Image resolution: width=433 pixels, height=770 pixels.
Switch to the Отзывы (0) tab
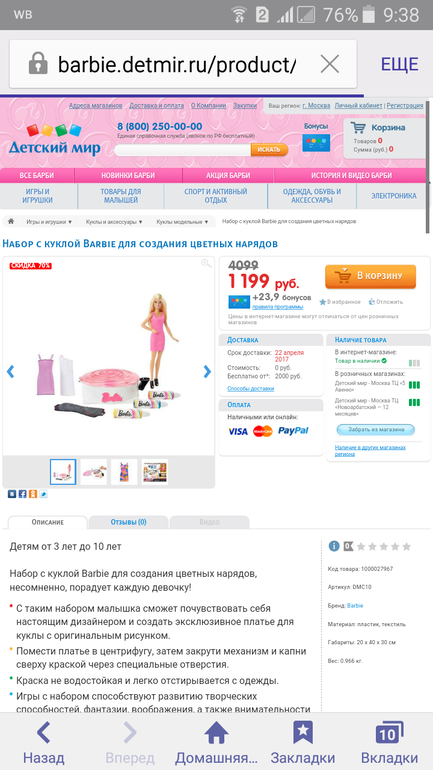(x=128, y=522)
